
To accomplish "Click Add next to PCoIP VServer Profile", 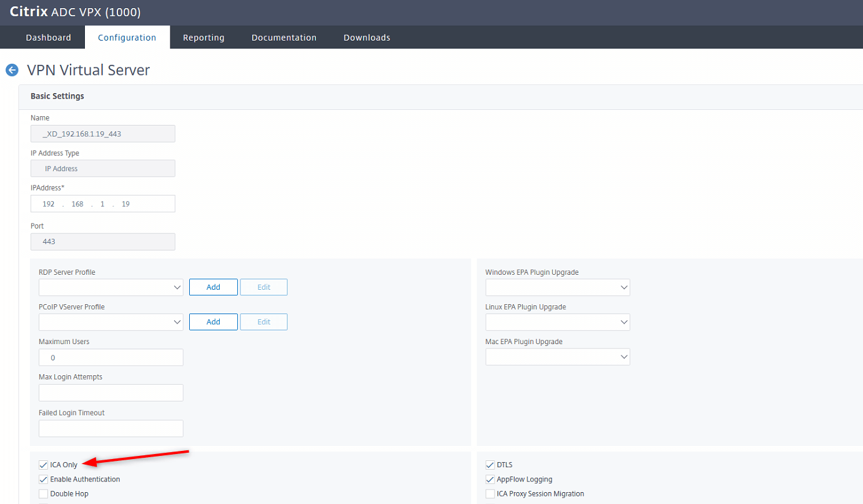I will point(213,322).
